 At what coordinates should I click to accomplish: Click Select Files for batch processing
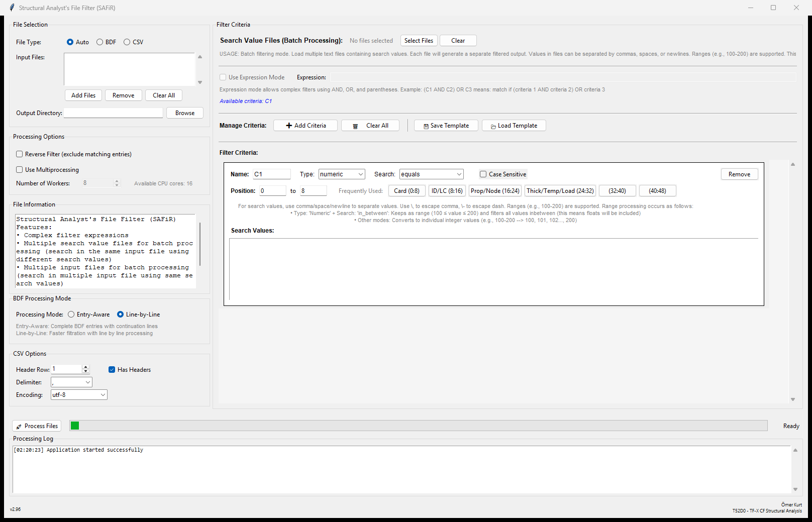[419, 40]
